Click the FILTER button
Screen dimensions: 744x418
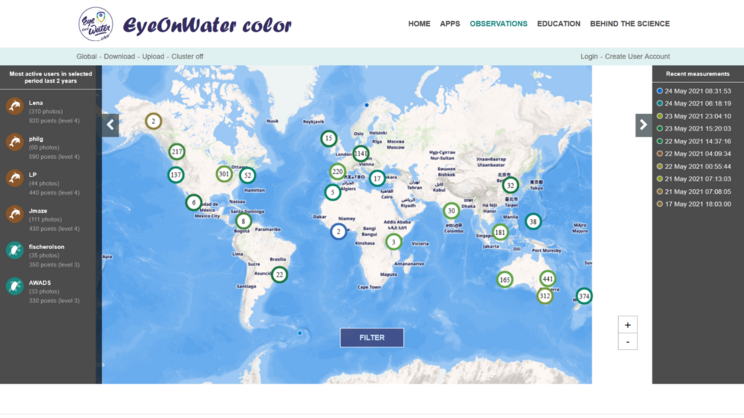[x=372, y=338]
